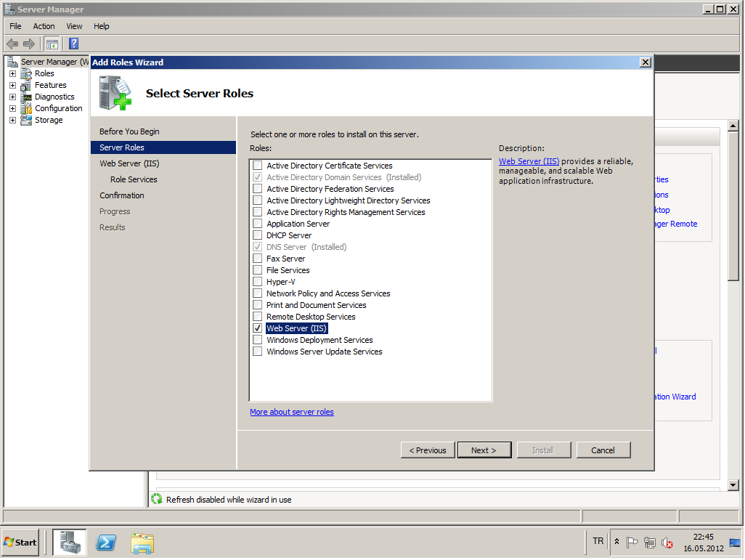Click the network status tray icon
This screenshot has width=745, height=560.
tap(649, 543)
